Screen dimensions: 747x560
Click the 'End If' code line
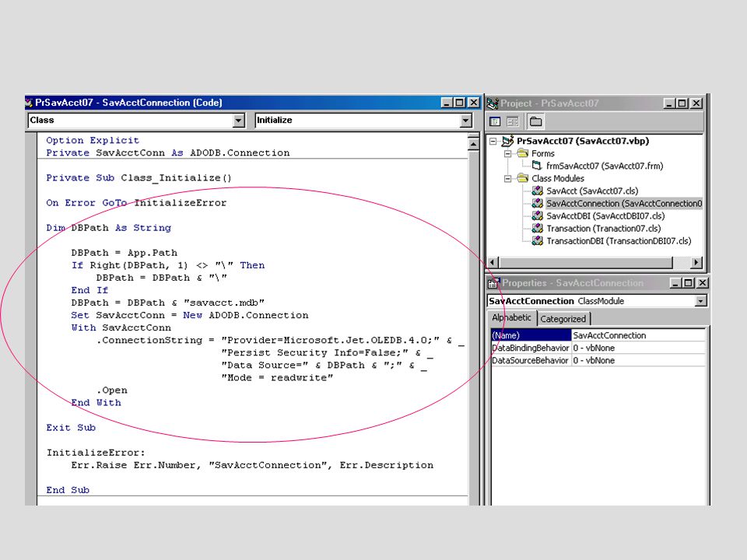(x=89, y=290)
